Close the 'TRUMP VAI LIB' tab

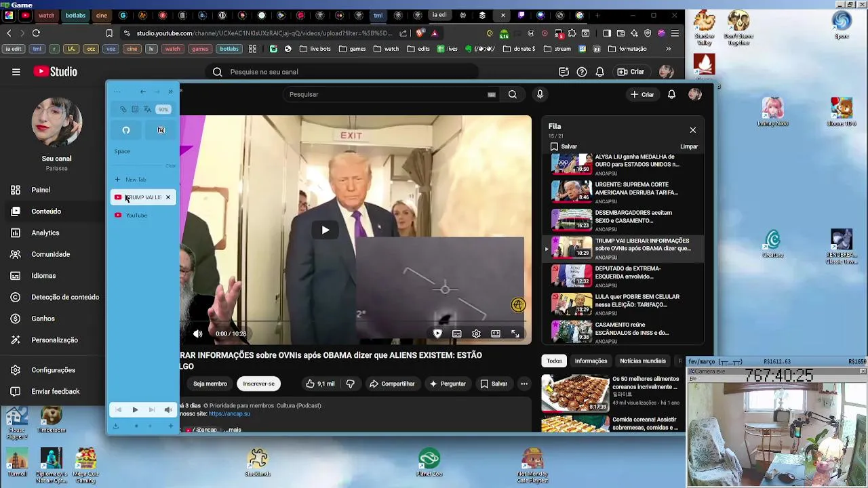pos(168,197)
